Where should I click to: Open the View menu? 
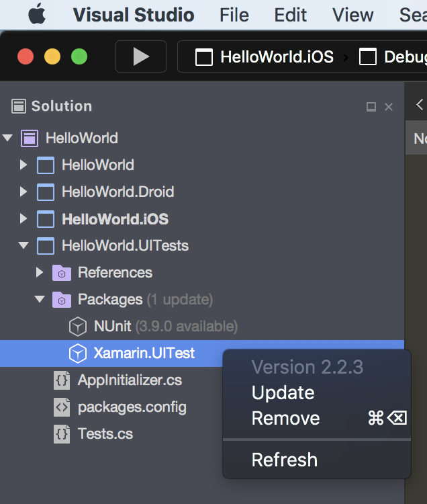coord(353,15)
